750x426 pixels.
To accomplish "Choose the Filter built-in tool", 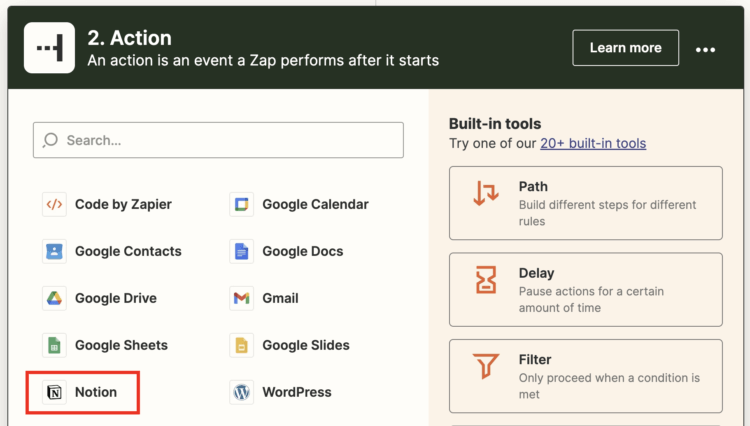I will (585, 376).
